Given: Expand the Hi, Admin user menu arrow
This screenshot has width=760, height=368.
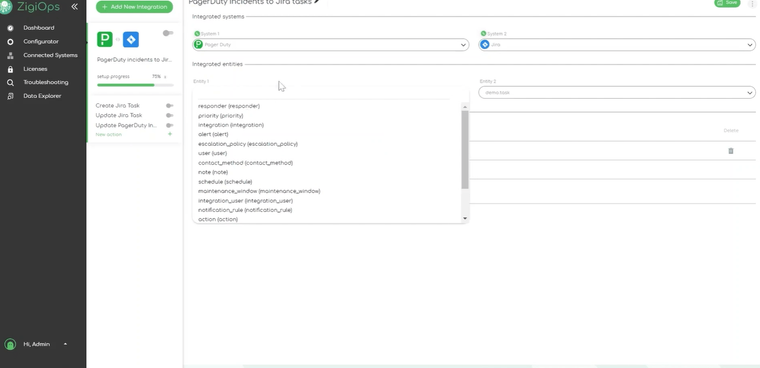Looking at the screenshot, I should coord(65,344).
